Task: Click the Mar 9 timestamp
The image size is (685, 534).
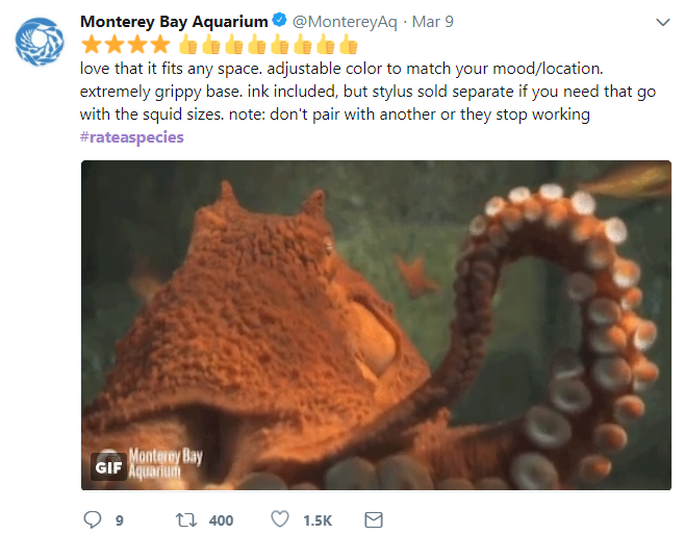Action: [x=432, y=21]
